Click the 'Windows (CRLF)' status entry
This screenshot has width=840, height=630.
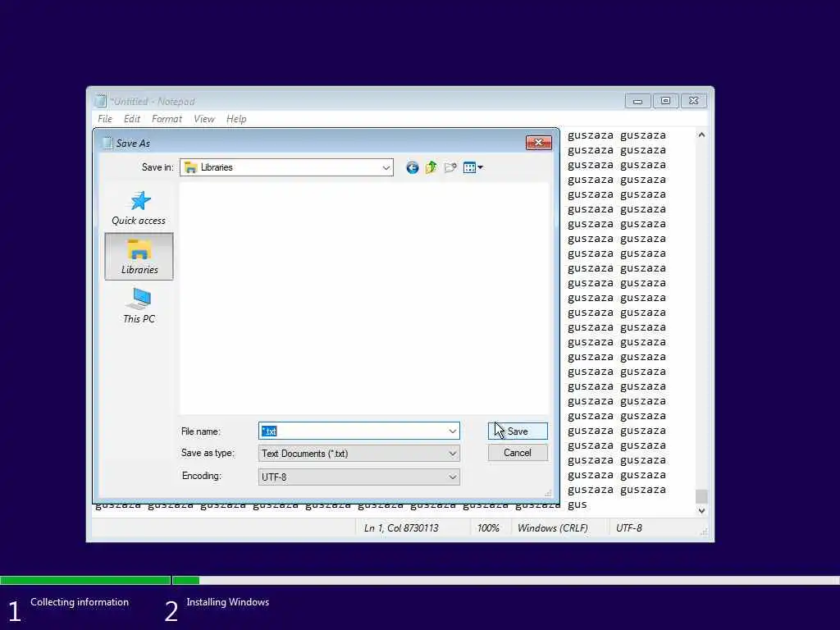[552, 528]
